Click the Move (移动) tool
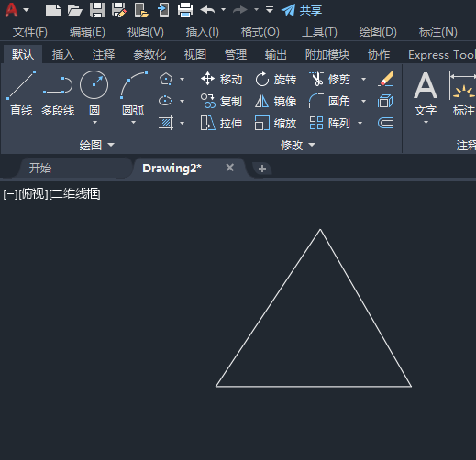 pyautogui.click(x=222, y=79)
